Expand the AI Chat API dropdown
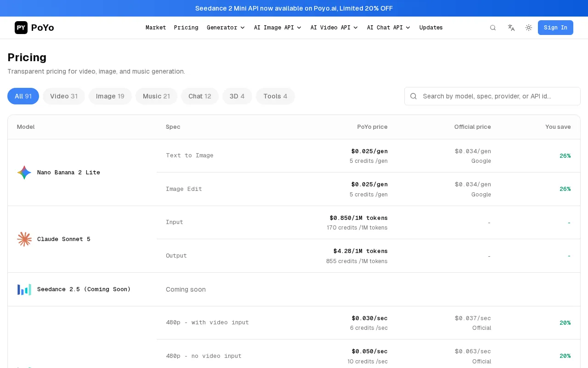The image size is (588, 368). pyautogui.click(x=389, y=28)
